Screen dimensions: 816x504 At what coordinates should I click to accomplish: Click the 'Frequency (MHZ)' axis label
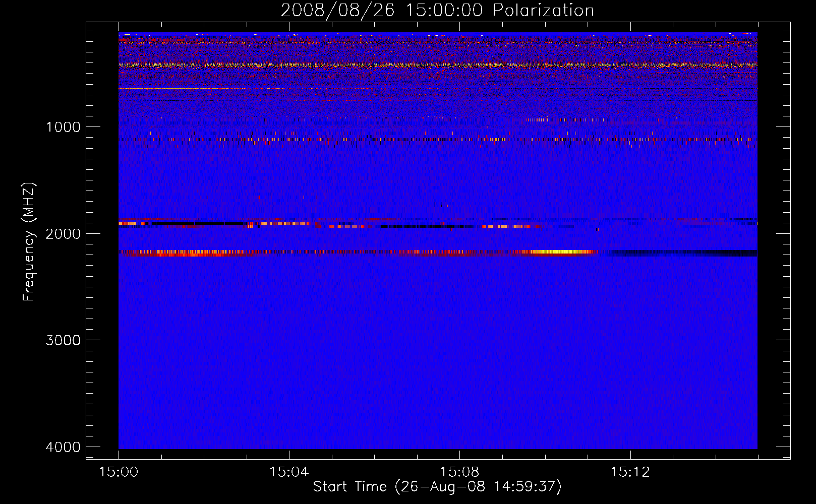(x=29, y=241)
